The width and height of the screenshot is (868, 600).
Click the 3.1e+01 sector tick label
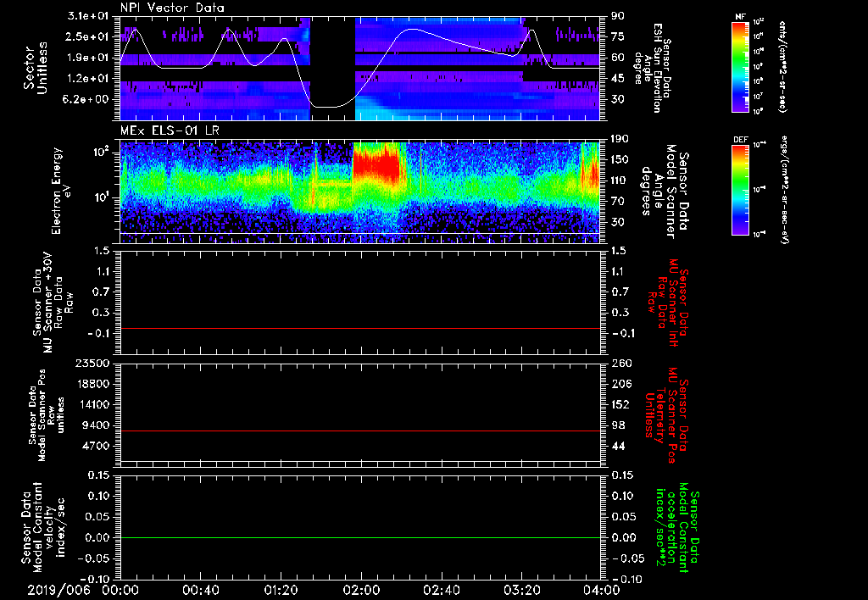coord(88,16)
